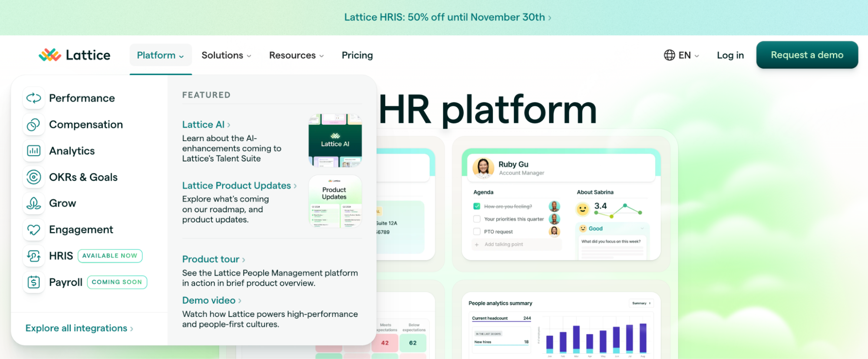Select Payroll from the Platform menu
868x359 pixels.
[66, 282]
